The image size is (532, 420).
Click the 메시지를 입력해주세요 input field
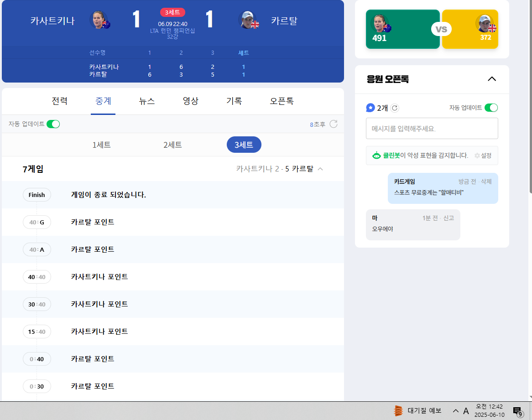432,129
